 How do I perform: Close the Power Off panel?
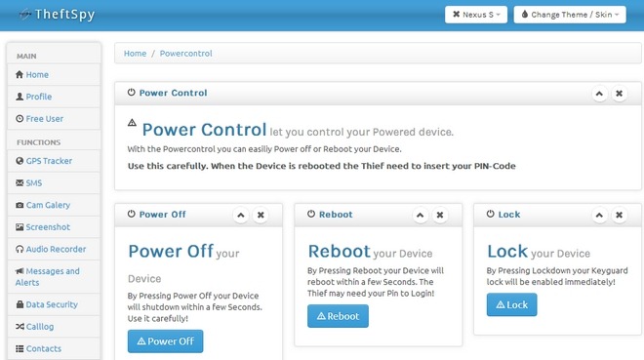coord(261,215)
